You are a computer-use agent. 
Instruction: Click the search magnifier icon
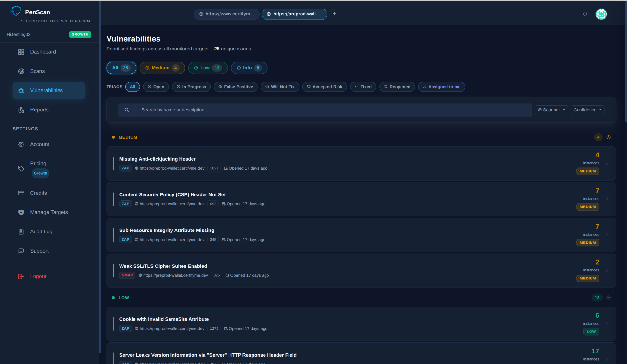point(127,110)
